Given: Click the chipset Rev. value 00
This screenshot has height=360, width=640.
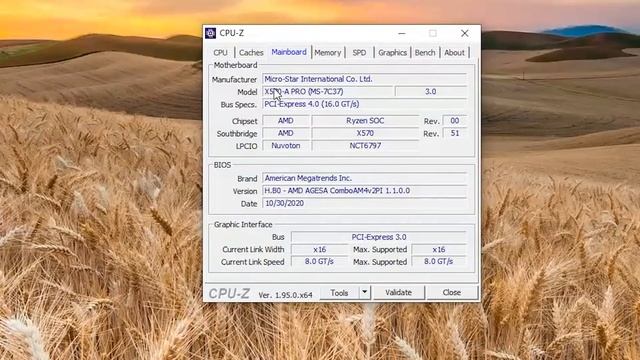Looking at the screenshot, I should (x=454, y=121).
